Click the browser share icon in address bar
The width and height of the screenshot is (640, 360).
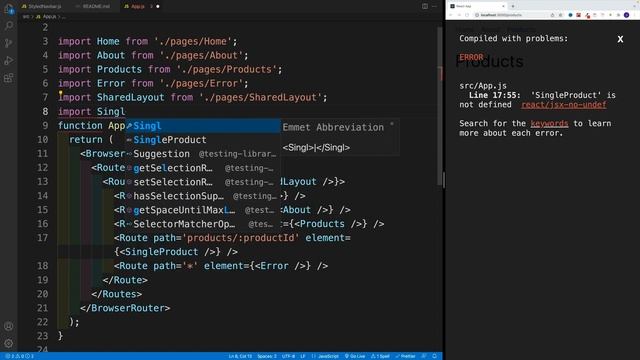click(x=552, y=15)
